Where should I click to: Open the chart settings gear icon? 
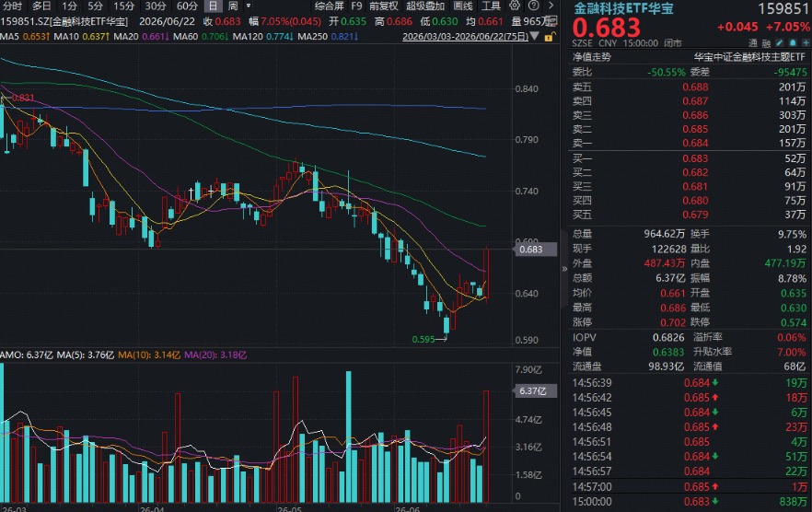click(515, 6)
